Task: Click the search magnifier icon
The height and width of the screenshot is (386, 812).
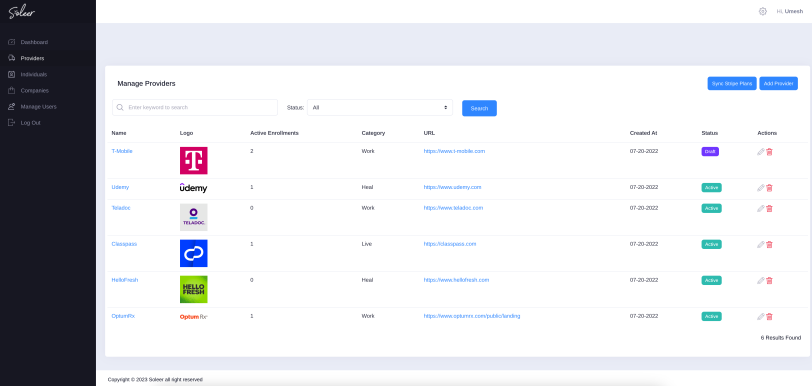Action: coord(120,107)
